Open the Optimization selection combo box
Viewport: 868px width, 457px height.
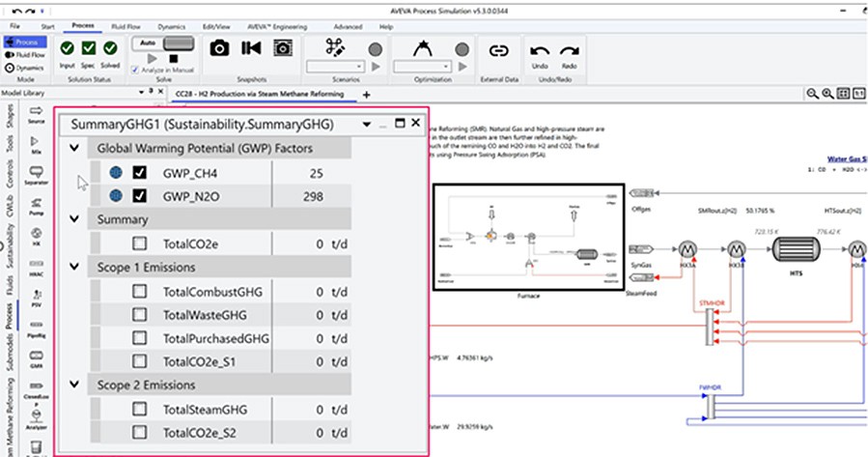[x=422, y=67]
